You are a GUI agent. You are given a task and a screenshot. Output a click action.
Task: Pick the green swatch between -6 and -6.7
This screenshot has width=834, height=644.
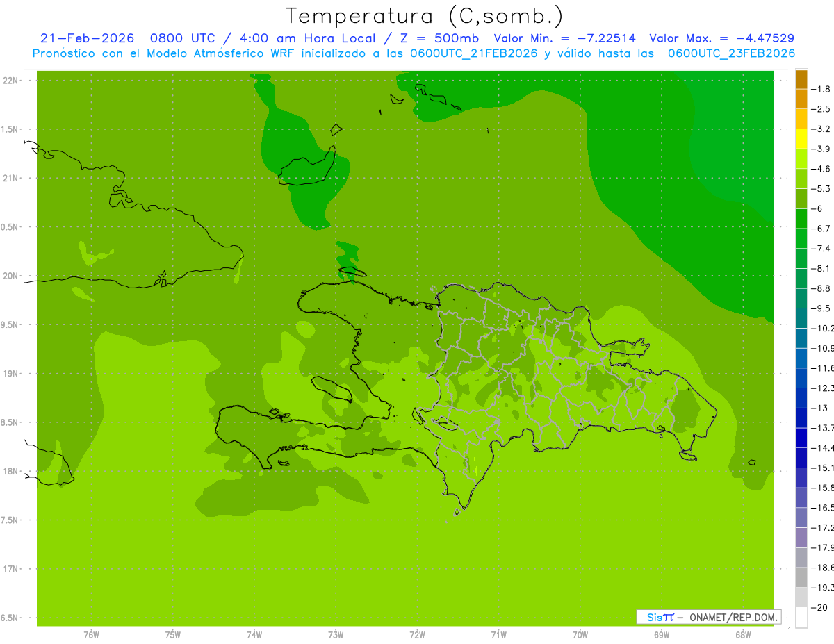tap(801, 219)
